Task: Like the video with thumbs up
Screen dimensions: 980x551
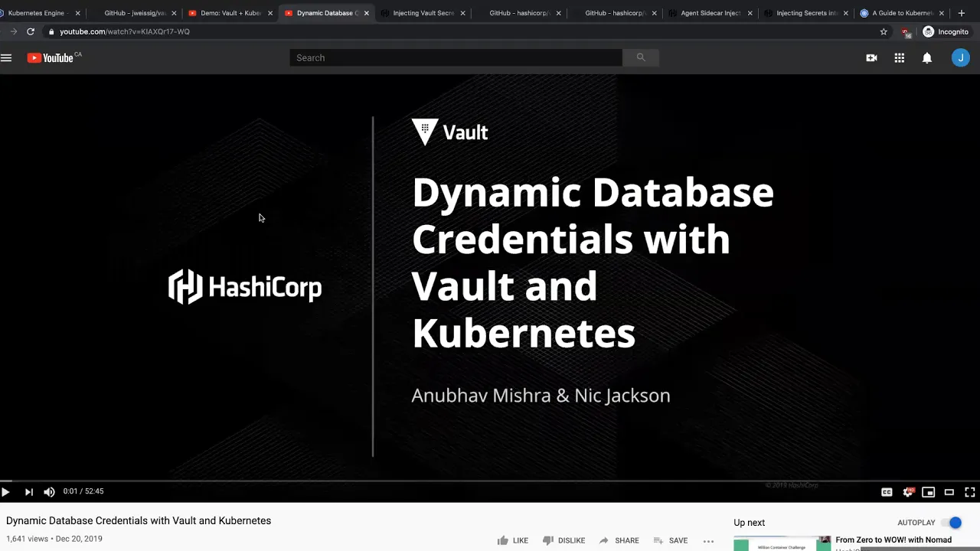Action: pyautogui.click(x=513, y=540)
